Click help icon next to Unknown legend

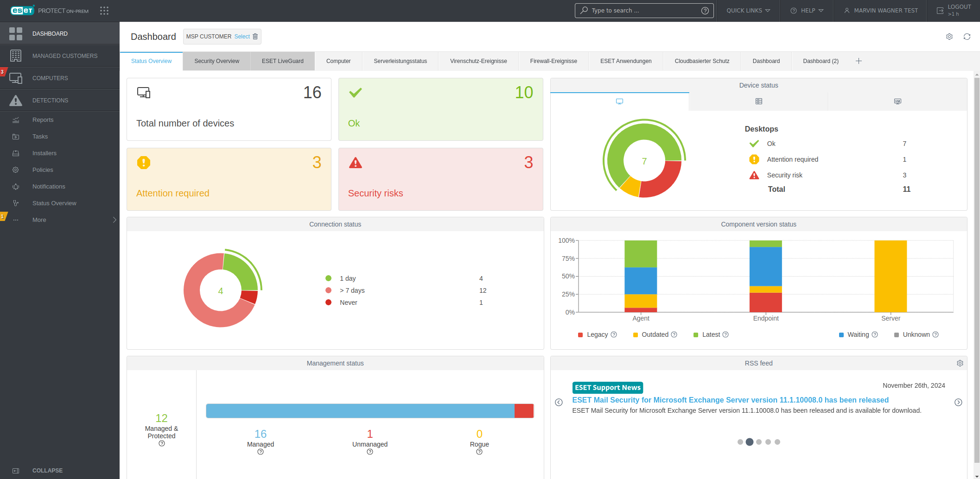pos(935,334)
